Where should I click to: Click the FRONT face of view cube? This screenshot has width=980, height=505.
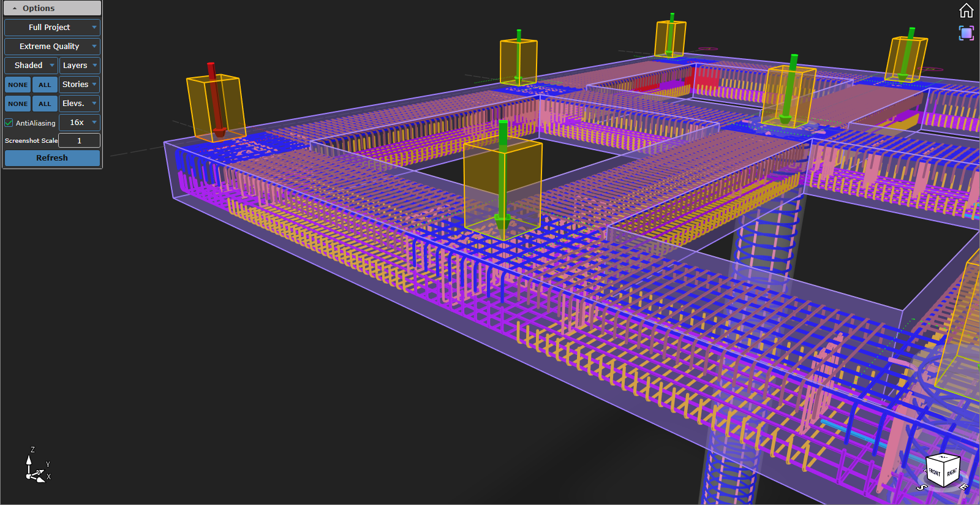click(934, 472)
